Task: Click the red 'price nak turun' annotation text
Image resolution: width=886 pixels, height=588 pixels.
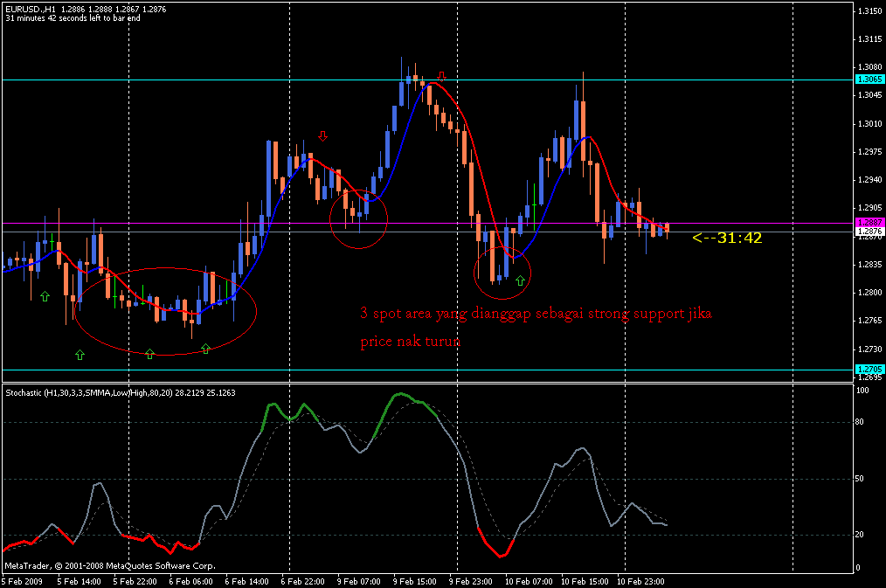Action: [410, 341]
